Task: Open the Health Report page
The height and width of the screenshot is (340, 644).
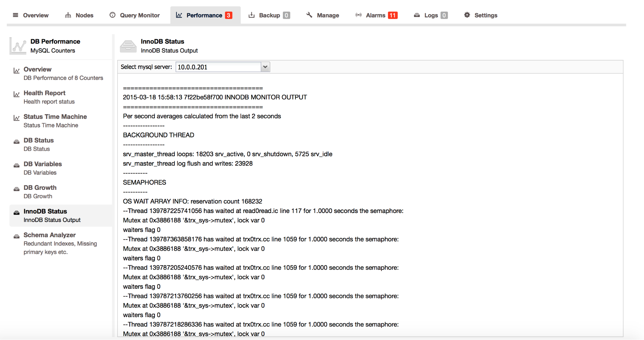Action: tap(61, 97)
